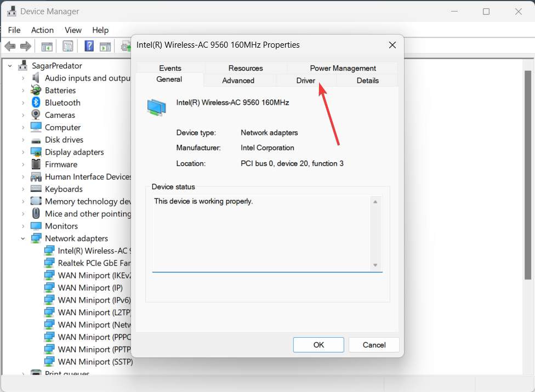The width and height of the screenshot is (535, 392).
Task: Click Device status scroll down arrow
Action: pos(375,265)
